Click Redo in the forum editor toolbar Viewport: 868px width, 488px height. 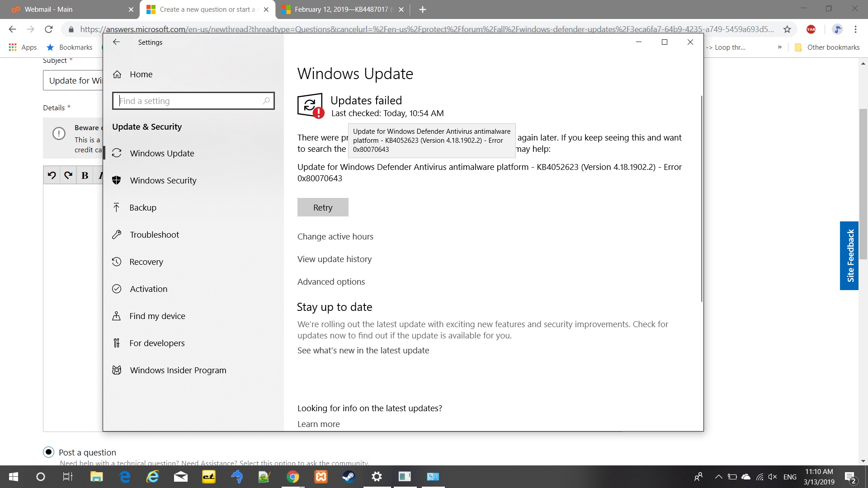click(x=68, y=175)
